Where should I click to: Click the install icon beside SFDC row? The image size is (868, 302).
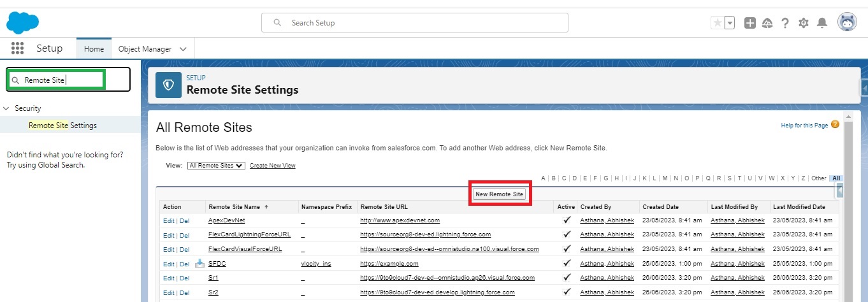(199, 263)
